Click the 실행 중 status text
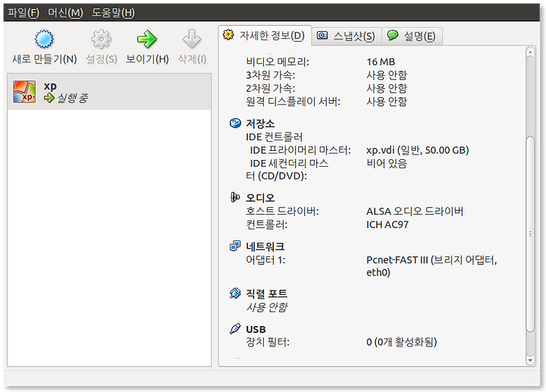The width and height of the screenshot is (546, 392). (x=73, y=98)
